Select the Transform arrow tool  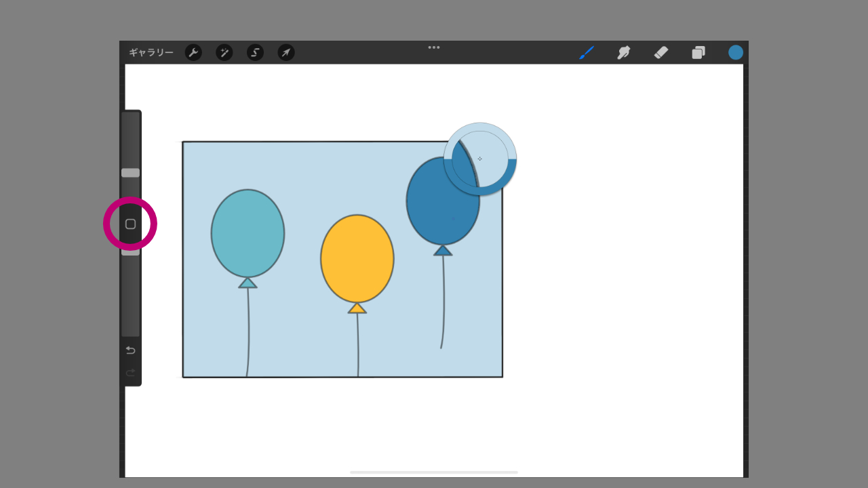pyautogui.click(x=286, y=53)
